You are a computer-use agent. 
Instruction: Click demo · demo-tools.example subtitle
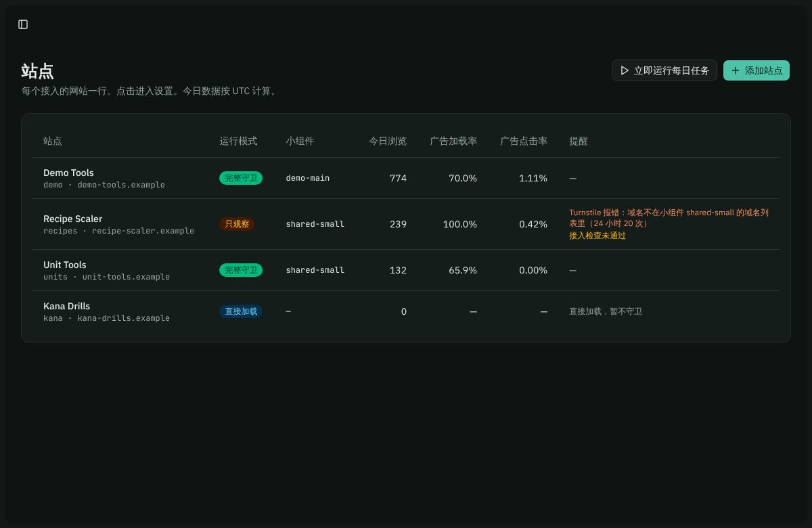(104, 185)
